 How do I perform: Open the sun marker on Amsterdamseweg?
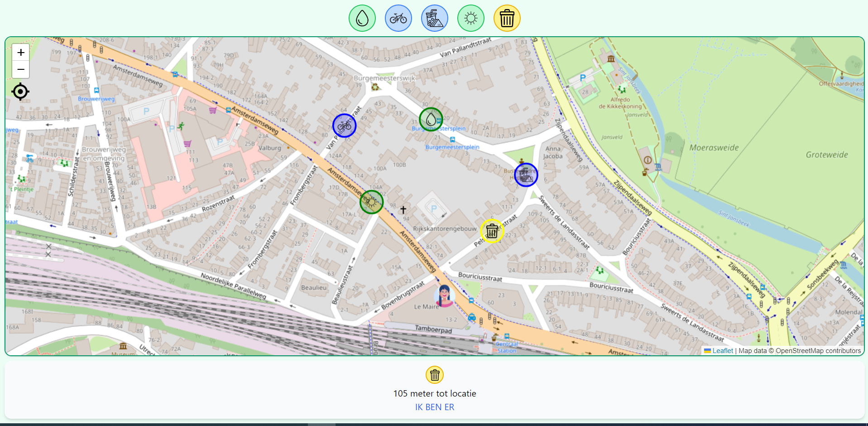point(371,202)
